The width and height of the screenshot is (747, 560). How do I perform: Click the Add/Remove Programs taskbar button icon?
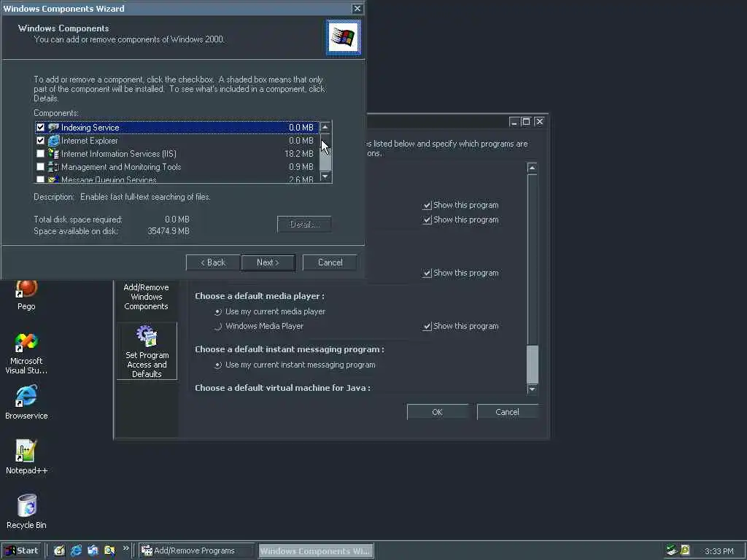147,551
